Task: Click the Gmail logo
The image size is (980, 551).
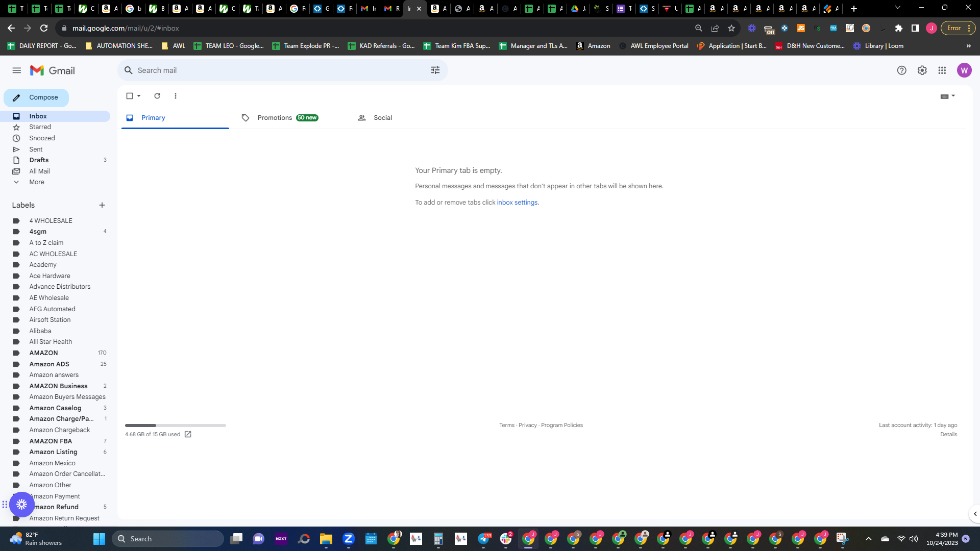Action: 53,70
